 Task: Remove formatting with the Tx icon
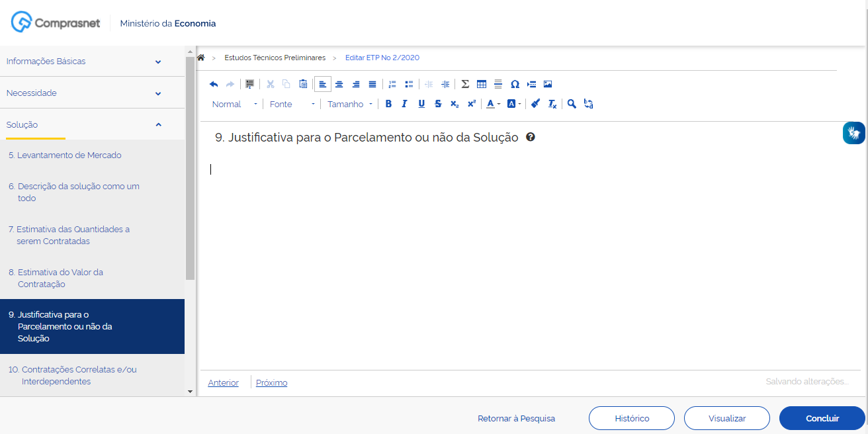551,104
